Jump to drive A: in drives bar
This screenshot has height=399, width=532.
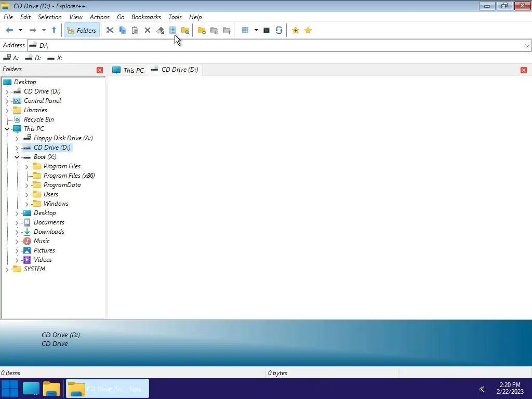pyautogui.click(x=11, y=58)
